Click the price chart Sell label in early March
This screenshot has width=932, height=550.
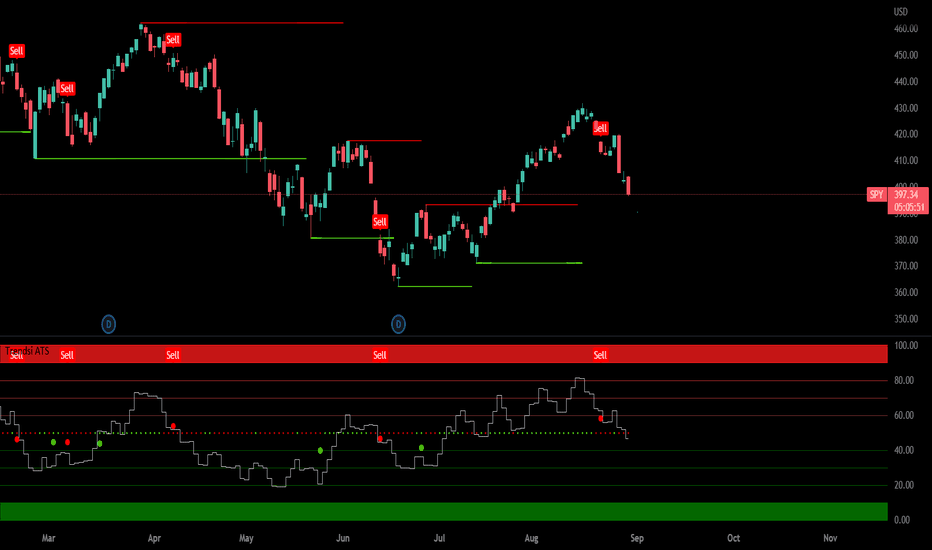(67, 89)
